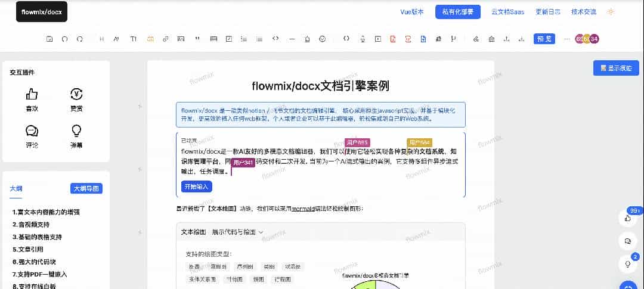Click the mermaid underlined link text
This screenshot has width=644, height=289.
(x=303, y=209)
